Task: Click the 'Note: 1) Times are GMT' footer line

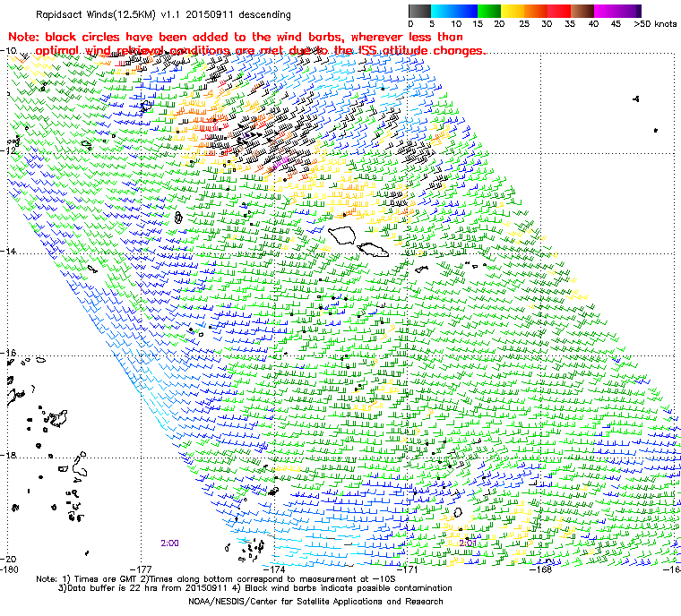Action: pos(216,579)
